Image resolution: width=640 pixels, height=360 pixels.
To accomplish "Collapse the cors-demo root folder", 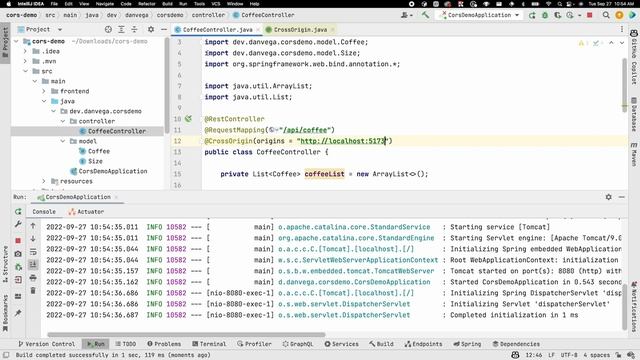I will 16,41.
